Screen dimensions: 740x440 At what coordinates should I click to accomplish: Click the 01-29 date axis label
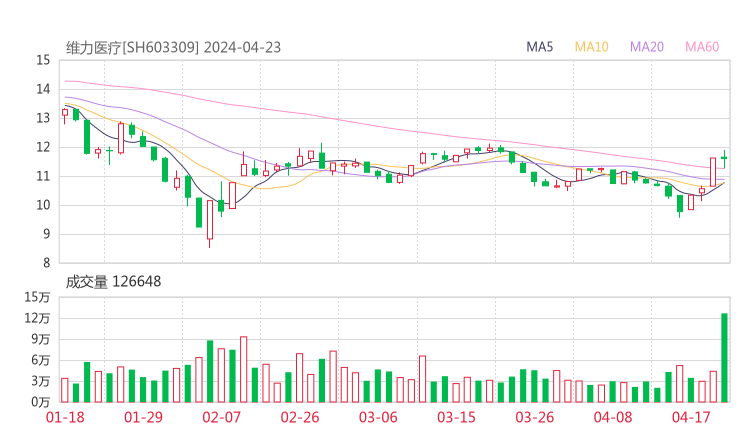point(143,417)
